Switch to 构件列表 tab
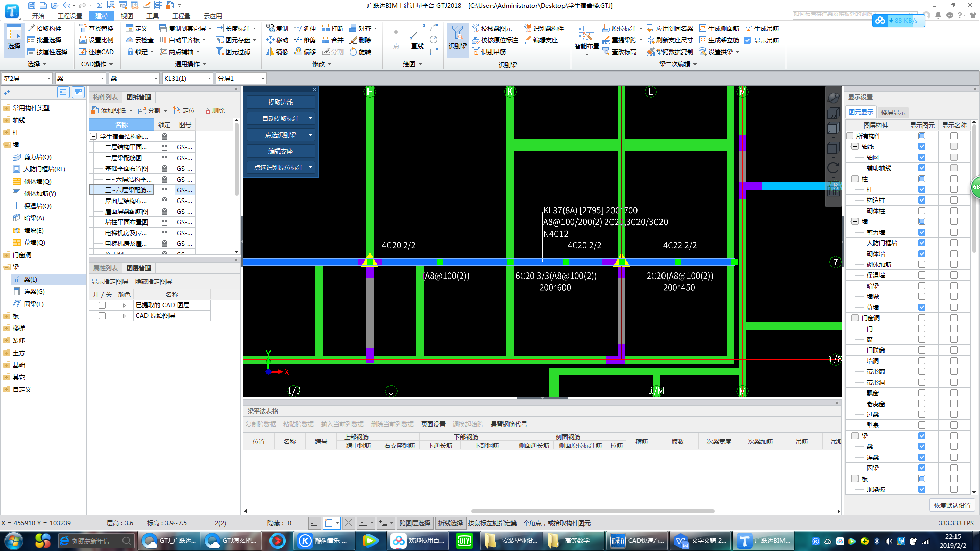The height and width of the screenshot is (551, 980). (106, 97)
